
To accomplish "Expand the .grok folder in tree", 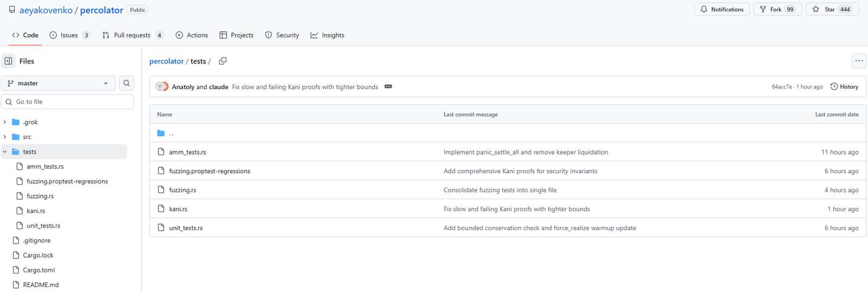I will pyautogui.click(x=5, y=122).
